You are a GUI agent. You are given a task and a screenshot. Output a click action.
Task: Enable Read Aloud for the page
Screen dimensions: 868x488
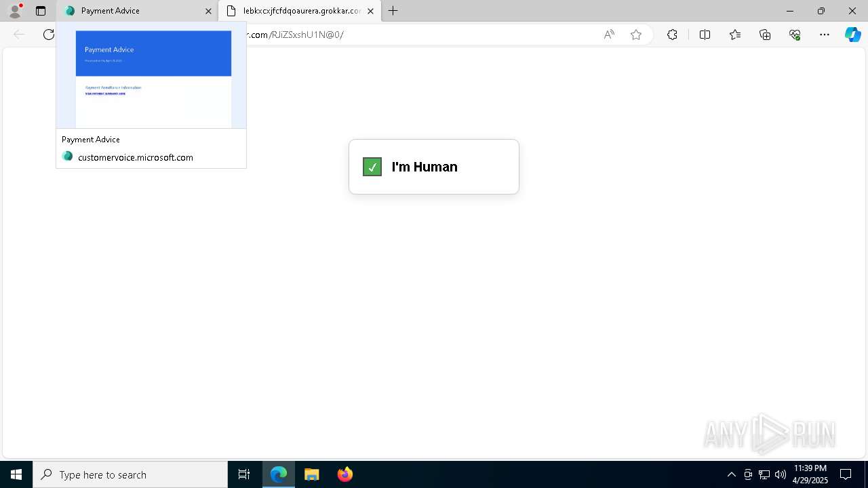coord(609,35)
